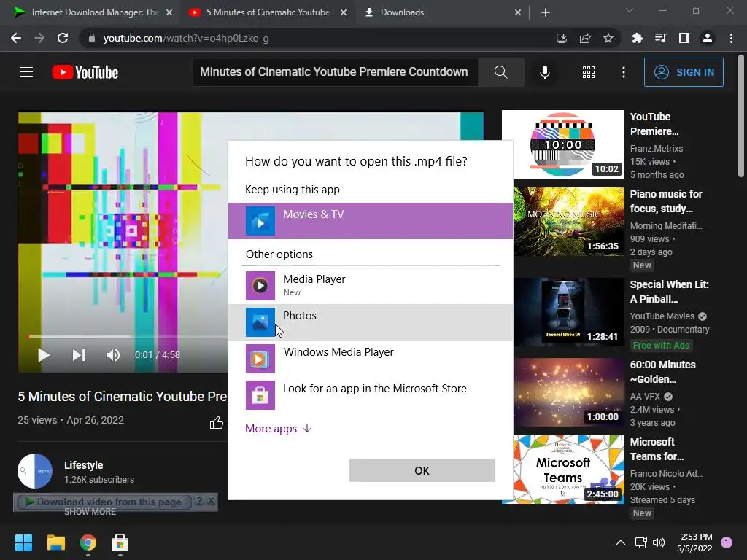Open Chrome profile avatar icon
The width and height of the screenshot is (747, 560).
tap(708, 38)
